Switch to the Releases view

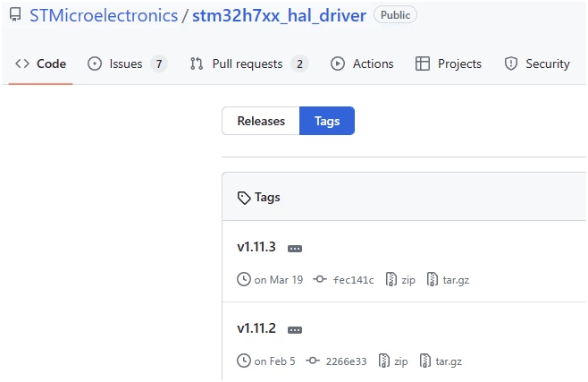click(x=261, y=121)
